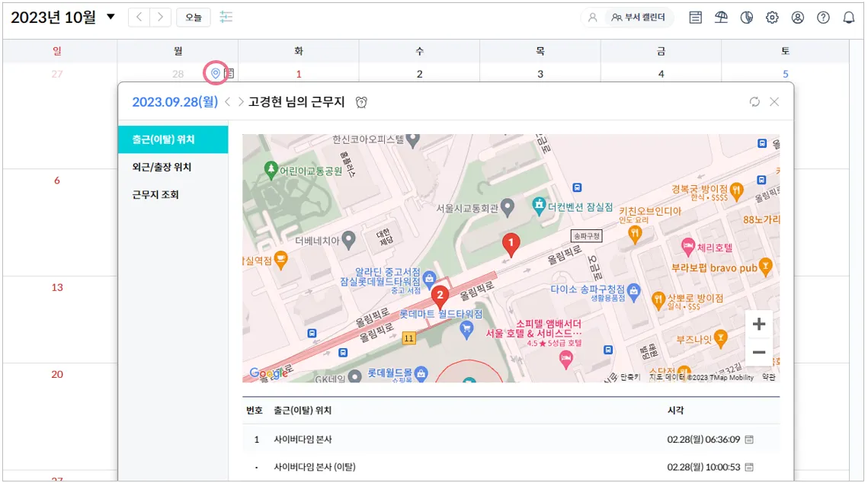This screenshot has width=868, height=483.
Task: Click 삿뽀로 방이점 restaurant icon
Action: (658, 300)
